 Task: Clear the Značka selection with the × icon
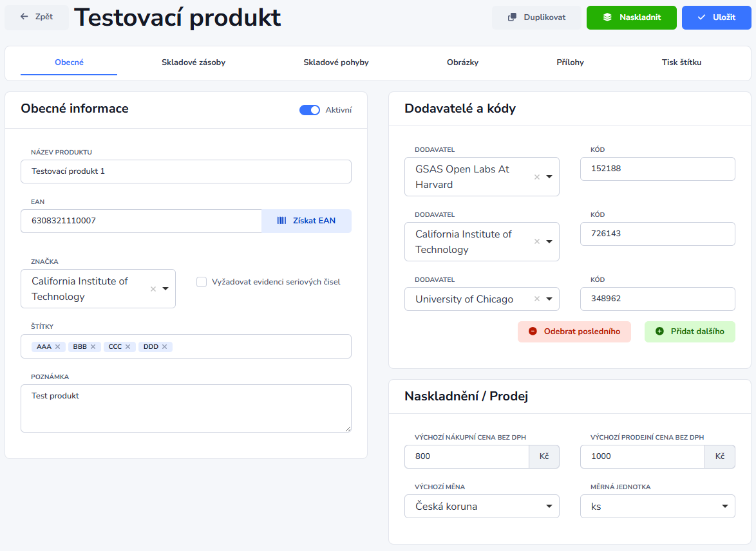click(153, 288)
